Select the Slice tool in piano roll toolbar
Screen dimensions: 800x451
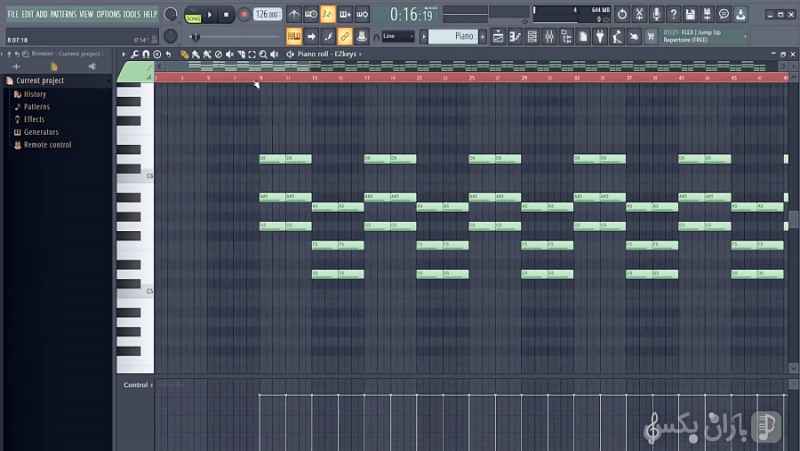tap(241, 54)
